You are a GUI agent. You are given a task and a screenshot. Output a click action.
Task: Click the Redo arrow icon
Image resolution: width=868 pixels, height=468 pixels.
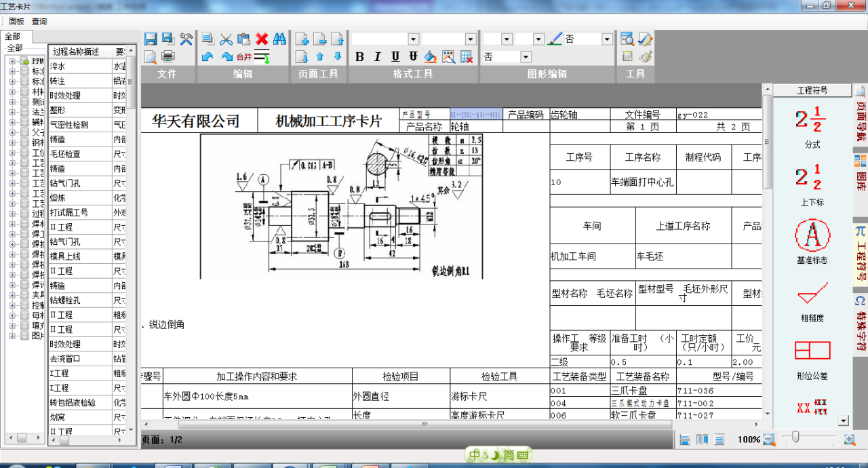(226, 56)
